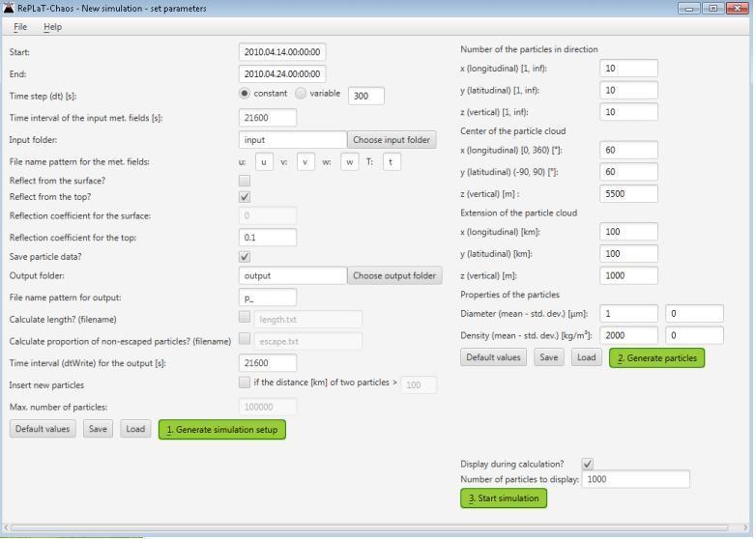
Task: Enable Calculate proportion of non-escaped particles checkbox
Action: click(x=245, y=339)
